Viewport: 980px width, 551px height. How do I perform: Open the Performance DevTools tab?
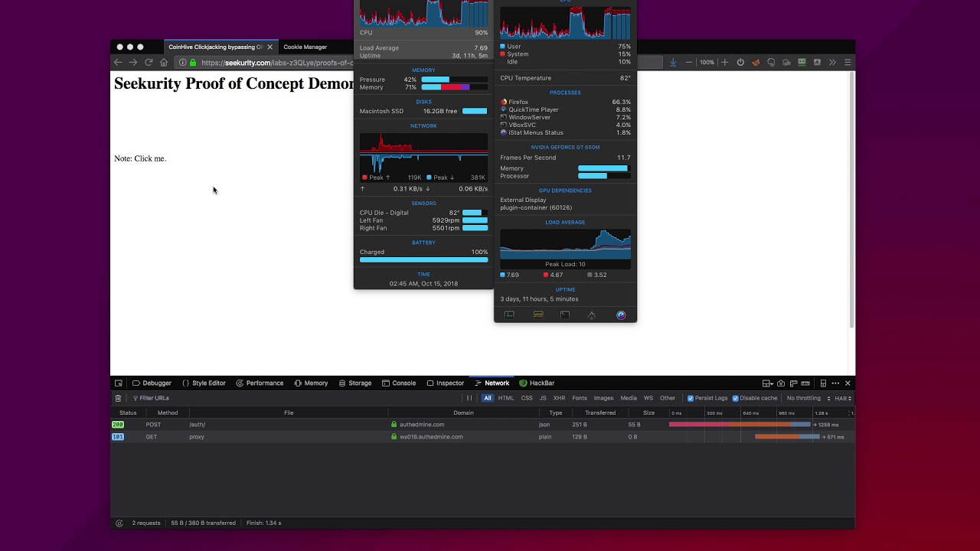[x=260, y=383]
